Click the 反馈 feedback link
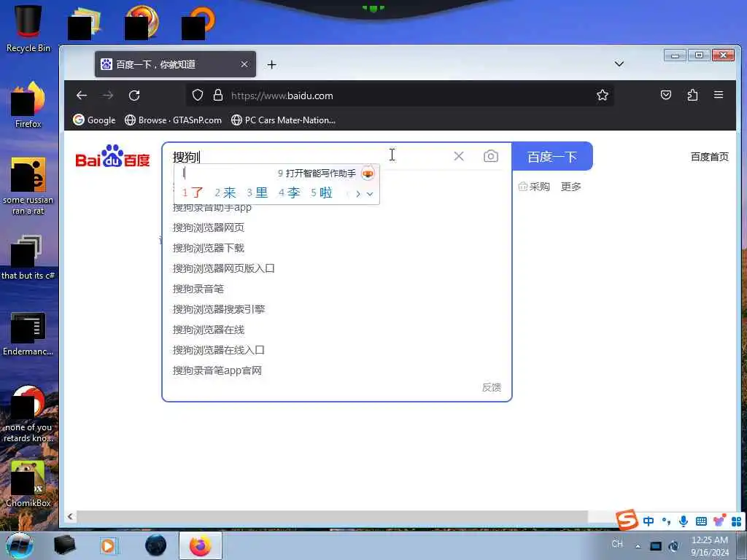 click(x=491, y=387)
